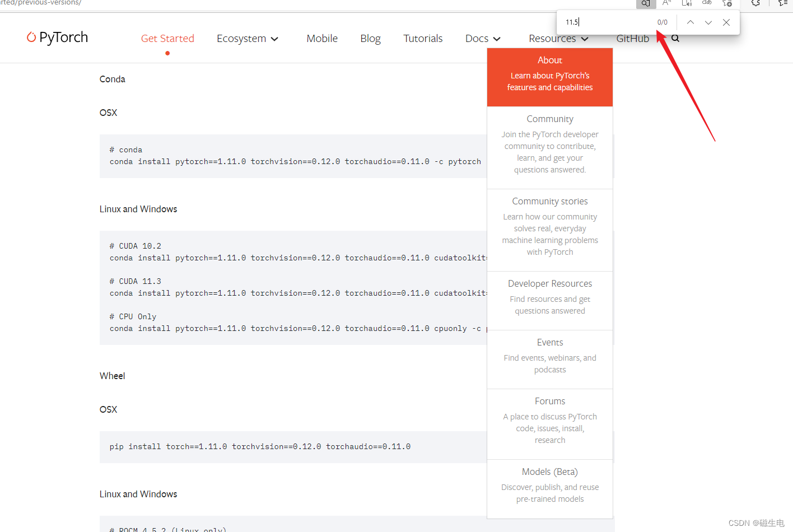Open the Tutorials page

423,39
